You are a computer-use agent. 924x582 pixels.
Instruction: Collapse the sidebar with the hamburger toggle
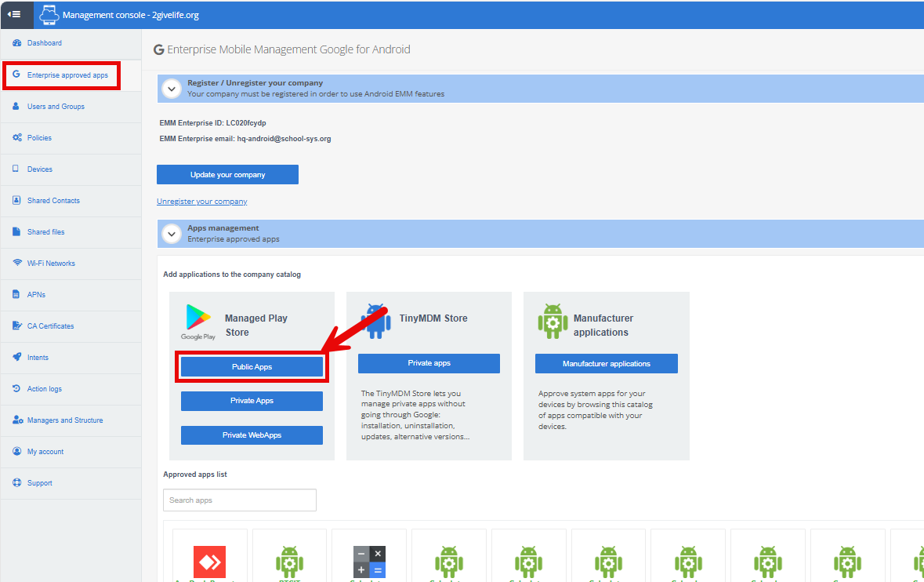(14, 15)
